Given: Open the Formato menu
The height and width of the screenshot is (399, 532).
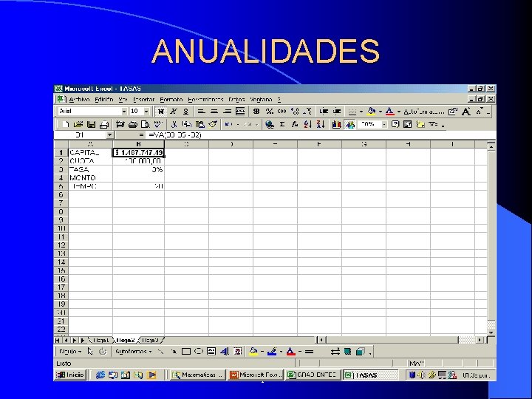Looking at the screenshot, I should [171, 100].
